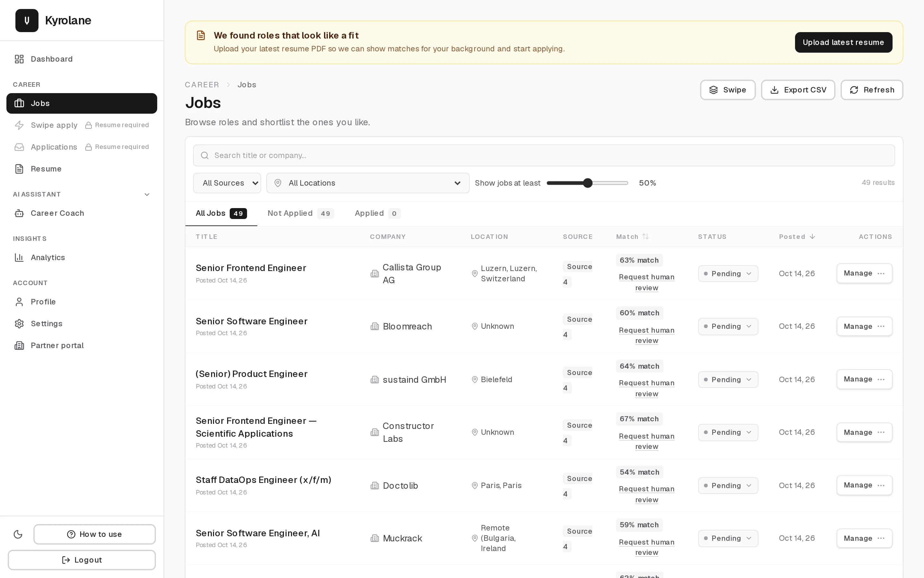Switch to the Applied tab
Viewport: 924px width, 578px height.
pos(377,213)
